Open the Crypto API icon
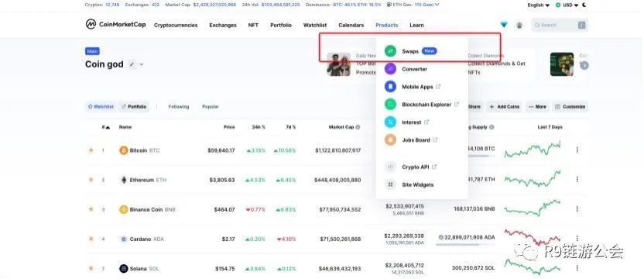This screenshot has height=279, width=644. coord(390,167)
